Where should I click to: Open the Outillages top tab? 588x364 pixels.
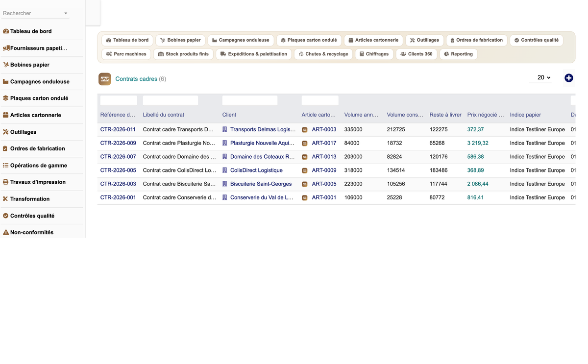click(425, 40)
